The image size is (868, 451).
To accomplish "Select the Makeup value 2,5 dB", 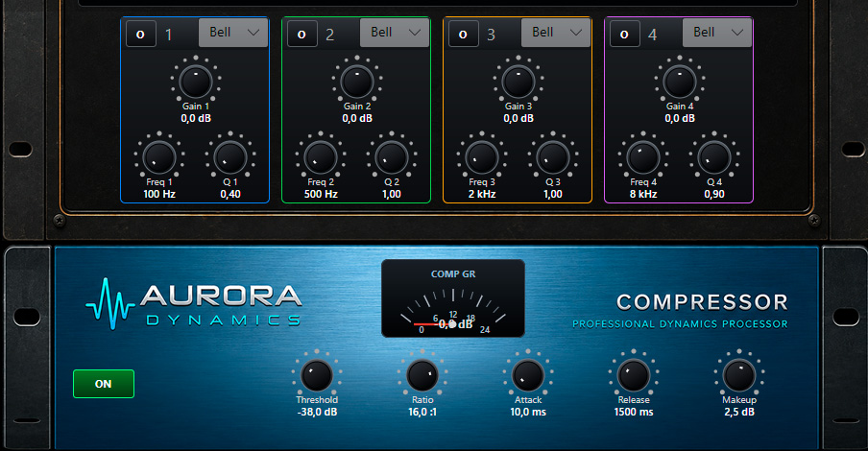I will [739, 413].
